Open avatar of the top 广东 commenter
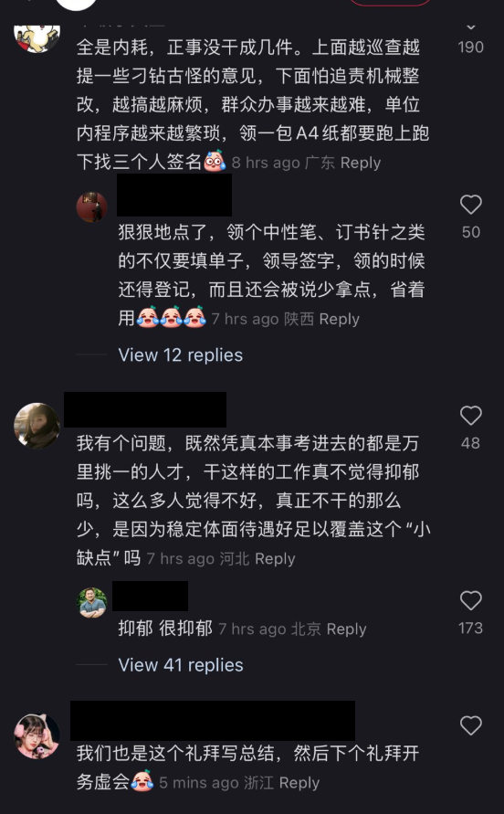The width and height of the screenshot is (504, 814). click(37, 37)
